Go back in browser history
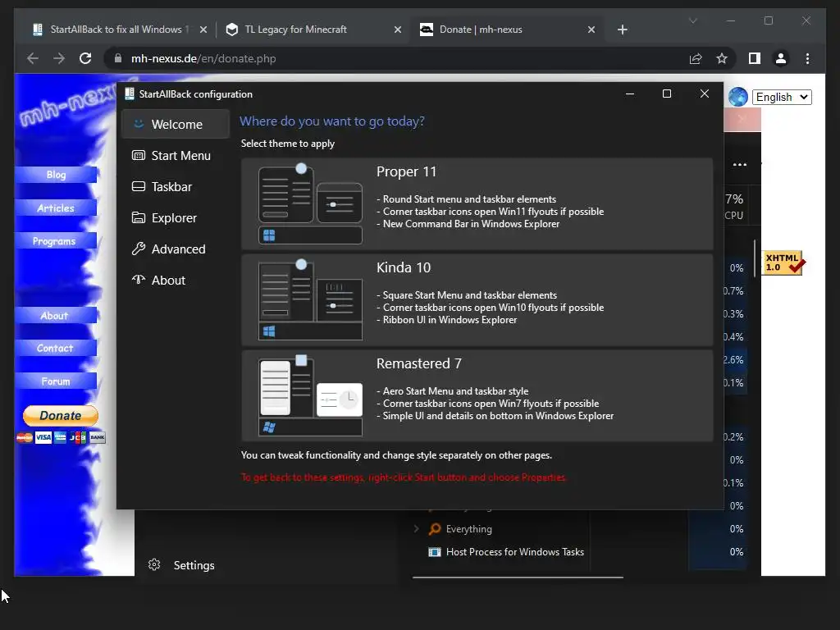840x630 pixels. [33, 58]
